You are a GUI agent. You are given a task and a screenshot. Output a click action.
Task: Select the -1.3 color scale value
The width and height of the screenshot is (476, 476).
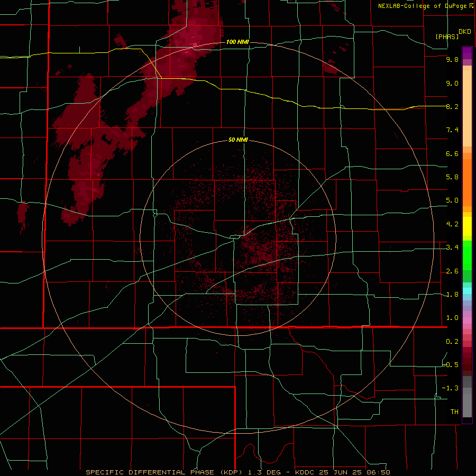[x=451, y=388]
